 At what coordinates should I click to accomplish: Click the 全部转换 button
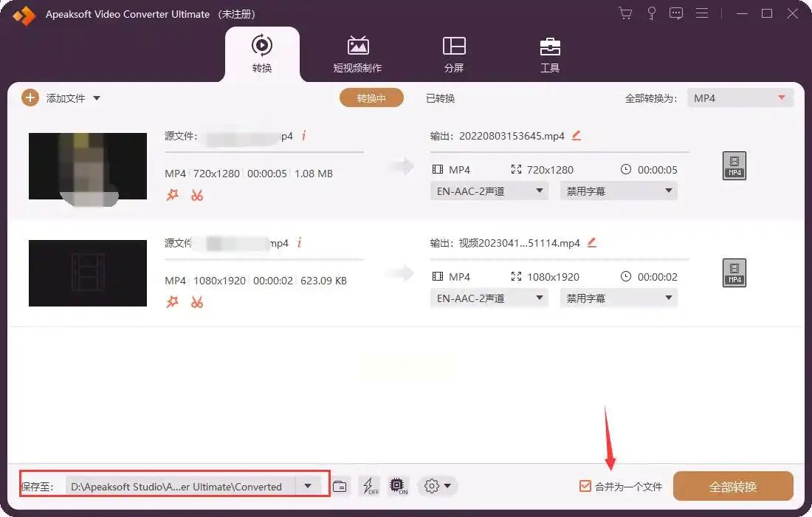pos(733,486)
